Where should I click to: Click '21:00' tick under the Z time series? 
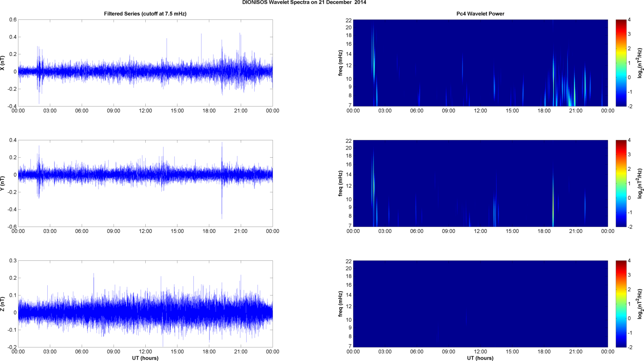pyautogui.click(x=241, y=351)
